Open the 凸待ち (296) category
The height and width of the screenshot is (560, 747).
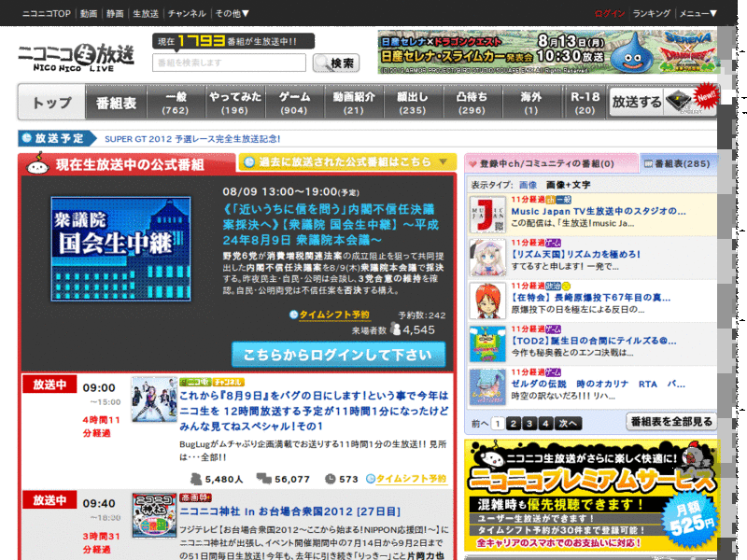tap(472, 103)
